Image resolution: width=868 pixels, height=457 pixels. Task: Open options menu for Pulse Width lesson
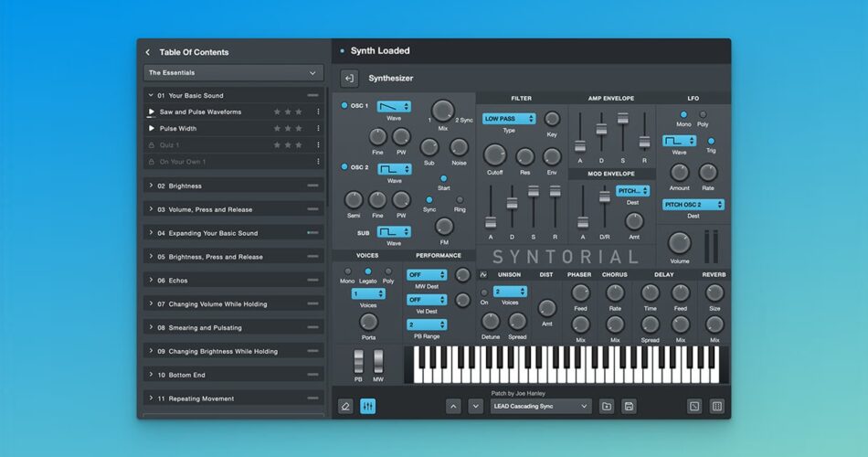318,128
